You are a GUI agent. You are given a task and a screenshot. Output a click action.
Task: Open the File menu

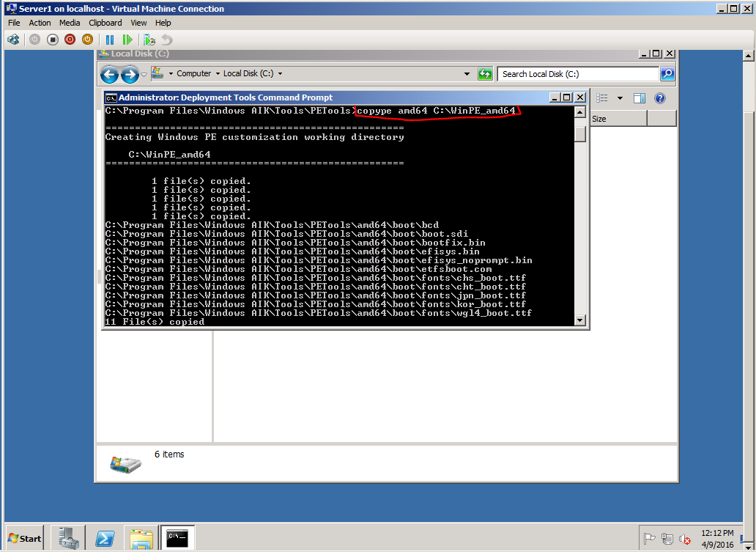click(14, 23)
